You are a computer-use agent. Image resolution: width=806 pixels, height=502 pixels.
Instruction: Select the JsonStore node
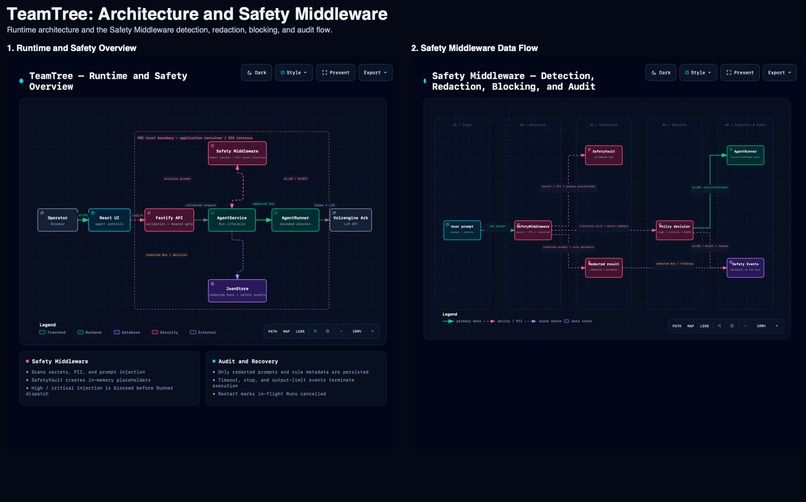[x=237, y=291]
